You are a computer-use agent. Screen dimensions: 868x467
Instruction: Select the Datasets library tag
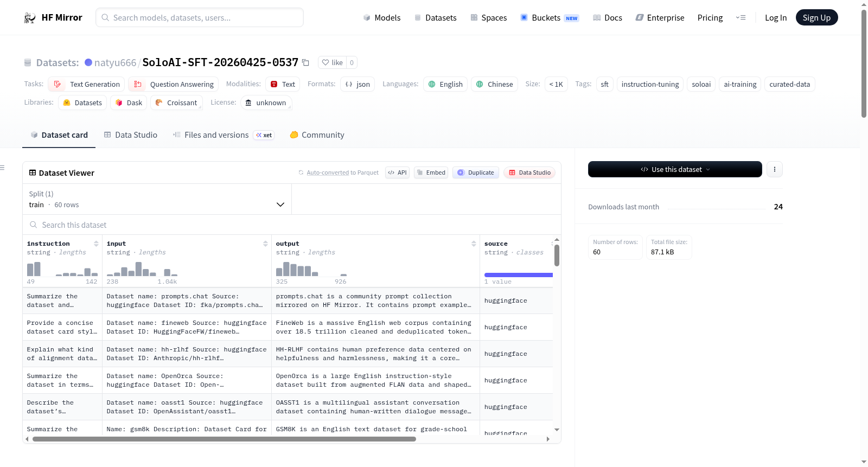(82, 103)
